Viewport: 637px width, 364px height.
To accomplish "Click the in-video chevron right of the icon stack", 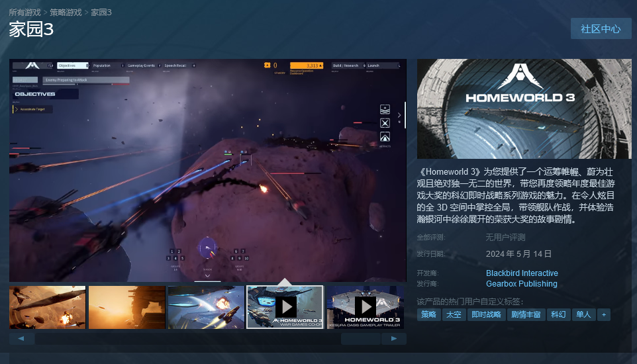I will click(399, 116).
